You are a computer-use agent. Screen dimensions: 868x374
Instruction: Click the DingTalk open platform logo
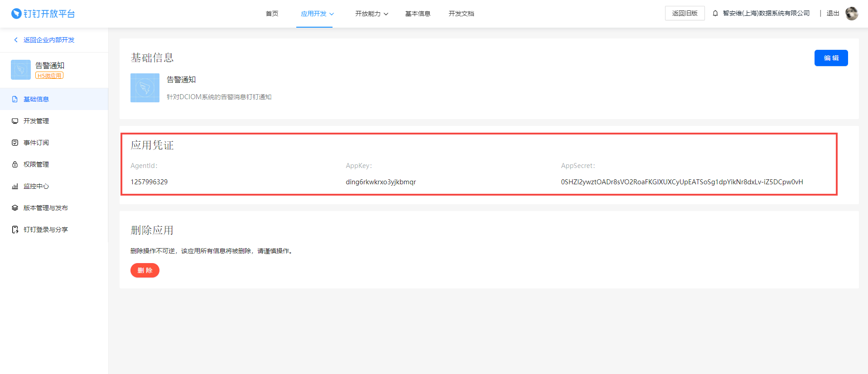pyautogui.click(x=43, y=14)
